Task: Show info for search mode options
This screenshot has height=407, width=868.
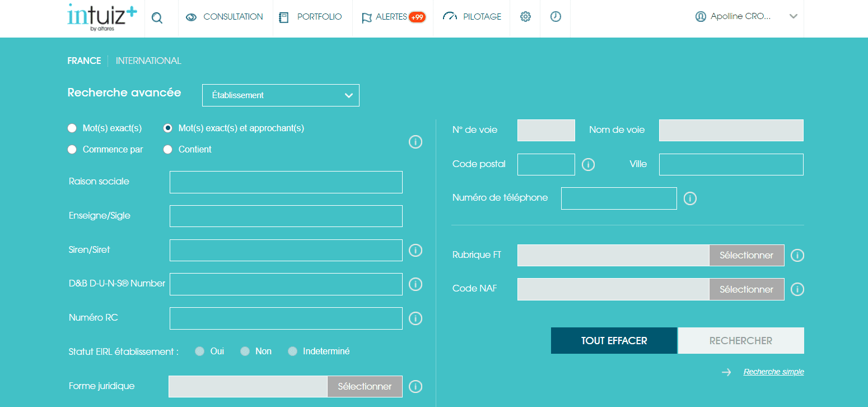Action: coord(416,142)
